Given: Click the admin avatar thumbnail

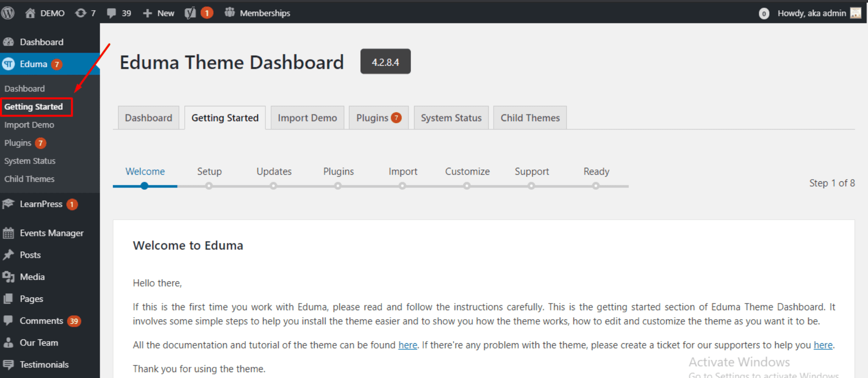Looking at the screenshot, I should click(856, 13).
